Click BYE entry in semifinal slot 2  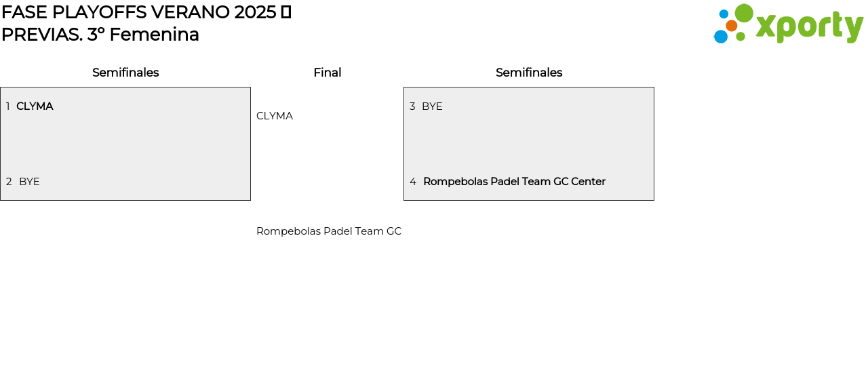pos(29,182)
